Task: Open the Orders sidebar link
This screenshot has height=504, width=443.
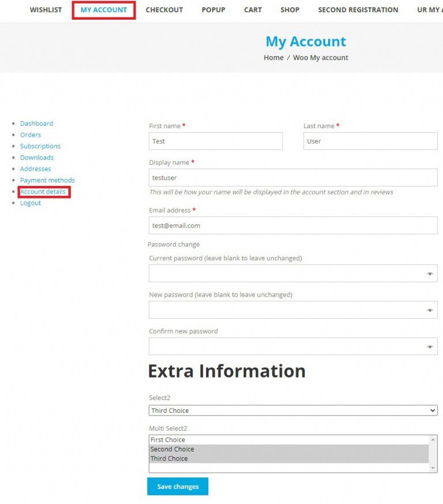Action: [x=31, y=135]
